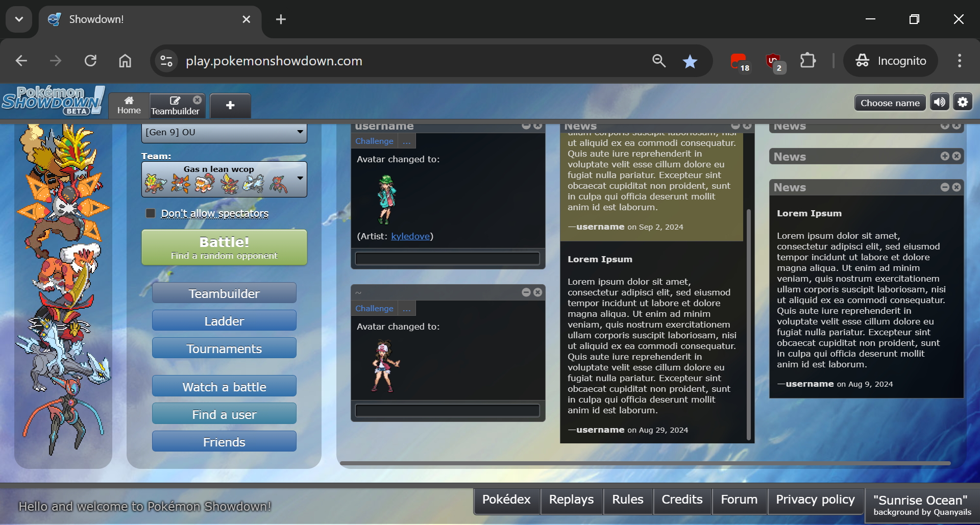Open the Friends button

[224, 442]
